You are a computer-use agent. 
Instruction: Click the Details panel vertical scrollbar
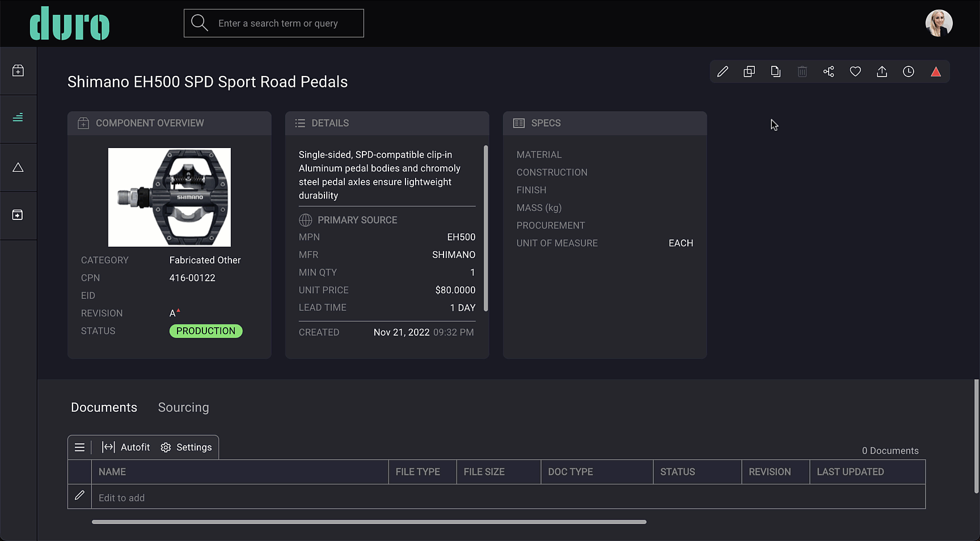(x=485, y=228)
